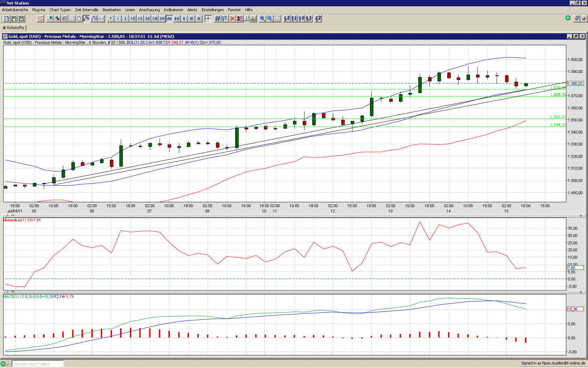This screenshot has width=588, height=368.
Task: Select the line chart type
Action: [x=101, y=19]
